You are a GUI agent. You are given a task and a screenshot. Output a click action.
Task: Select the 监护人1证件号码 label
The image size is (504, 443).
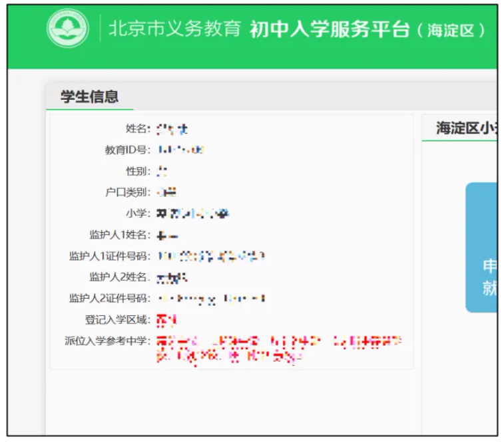pos(109,256)
